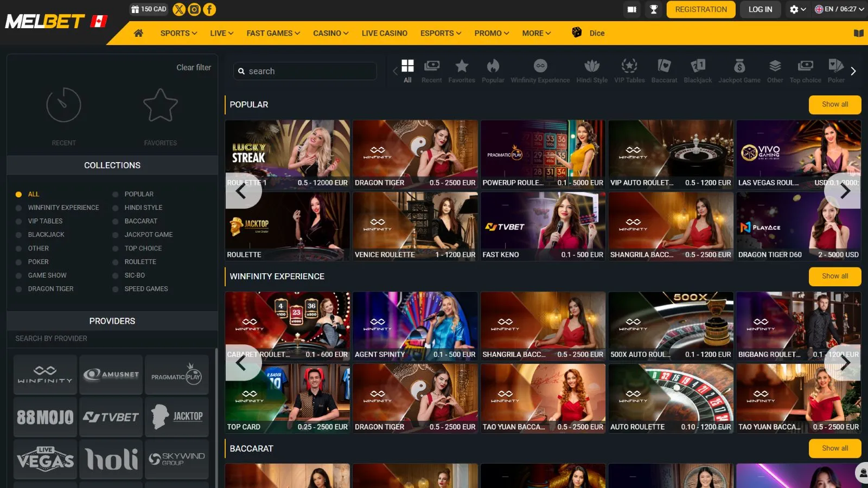
Task: Select the Blackjack category icon
Action: [698, 71]
